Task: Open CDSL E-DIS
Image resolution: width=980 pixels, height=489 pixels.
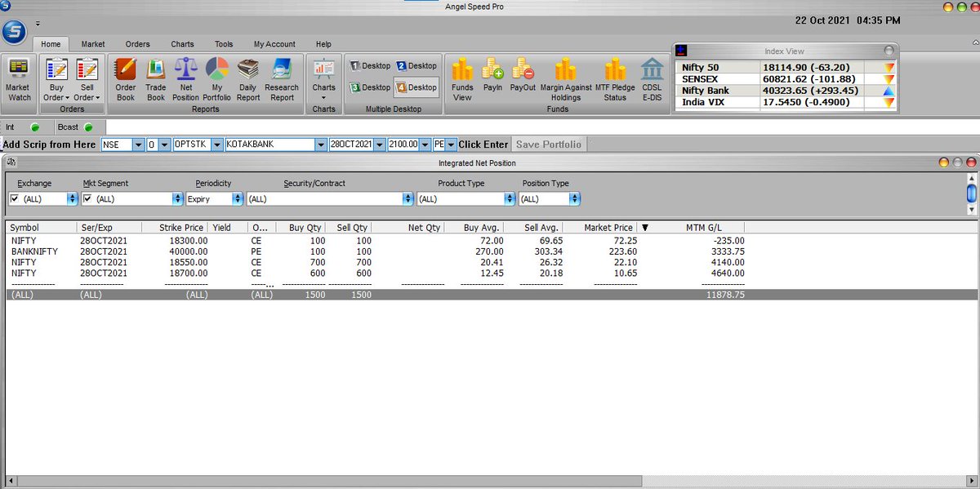Action: tap(653, 80)
